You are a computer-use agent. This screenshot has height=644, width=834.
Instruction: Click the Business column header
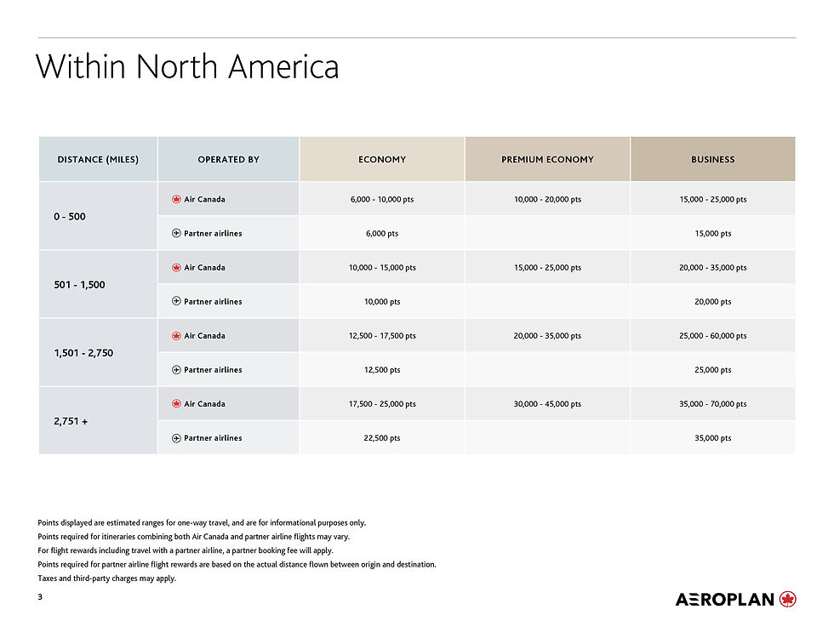(712, 159)
